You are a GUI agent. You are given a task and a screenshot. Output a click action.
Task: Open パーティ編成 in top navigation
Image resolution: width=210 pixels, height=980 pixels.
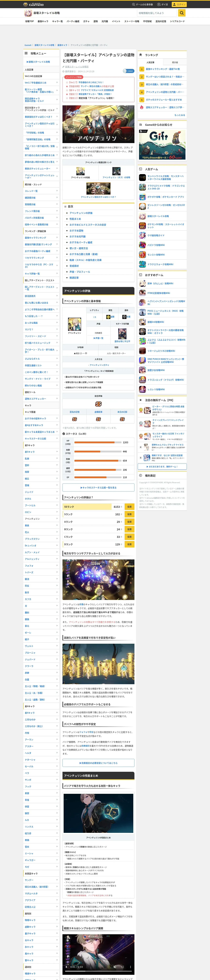[x=73, y=21]
